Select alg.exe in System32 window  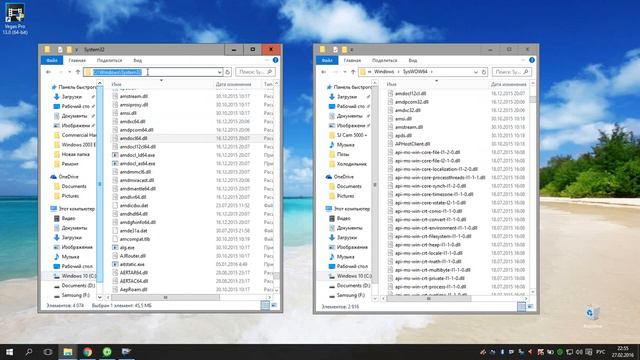[x=127, y=247]
